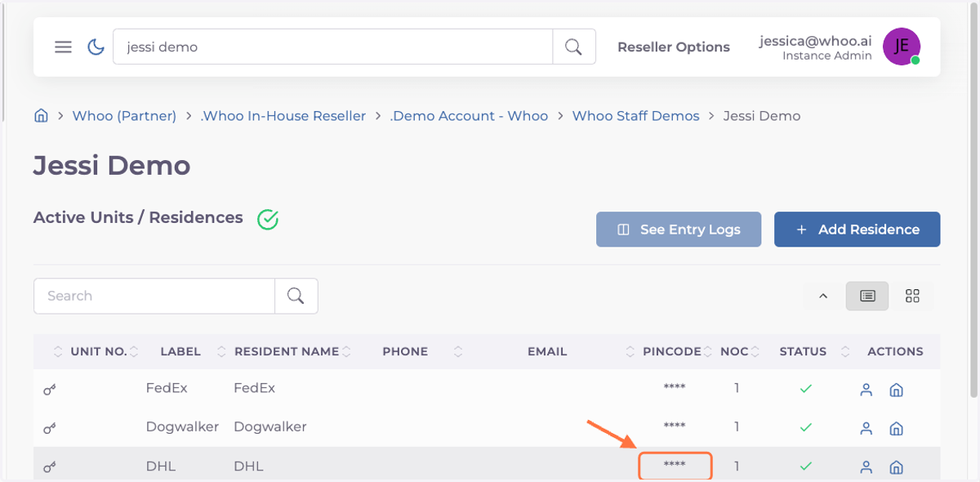Image resolution: width=980 pixels, height=482 pixels.
Task: Click key icon in FedEx row
Action: click(50, 389)
